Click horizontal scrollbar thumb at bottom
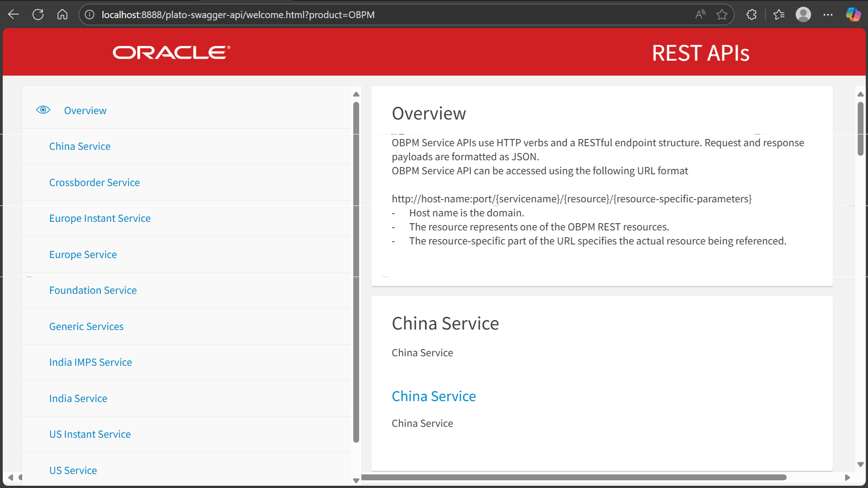 [x=573, y=477]
